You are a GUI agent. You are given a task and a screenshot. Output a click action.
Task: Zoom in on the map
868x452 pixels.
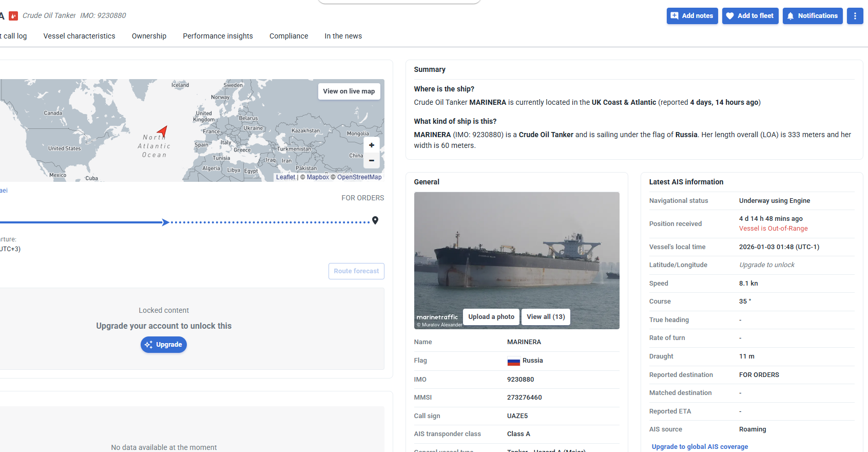[x=372, y=145]
